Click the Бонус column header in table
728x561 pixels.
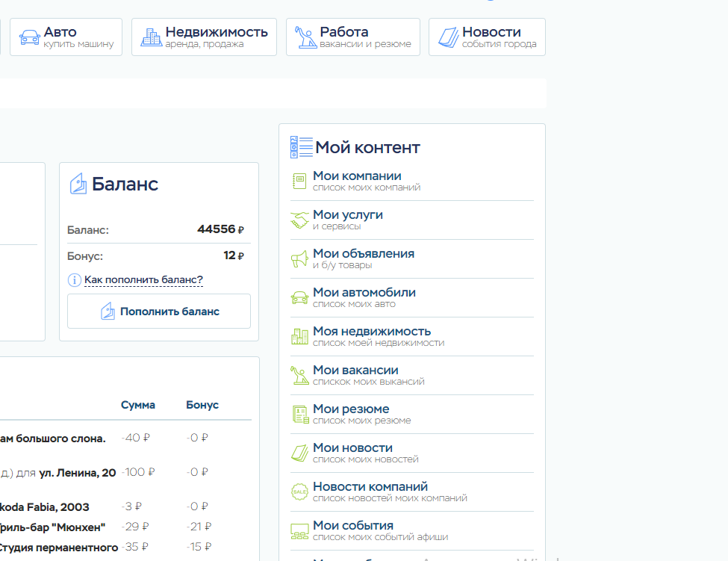(x=202, y=405)
